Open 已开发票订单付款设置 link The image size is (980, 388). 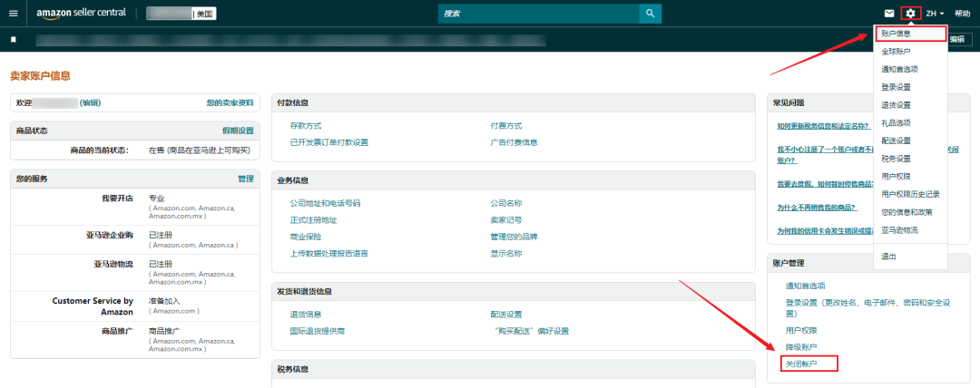pos(329,141)
